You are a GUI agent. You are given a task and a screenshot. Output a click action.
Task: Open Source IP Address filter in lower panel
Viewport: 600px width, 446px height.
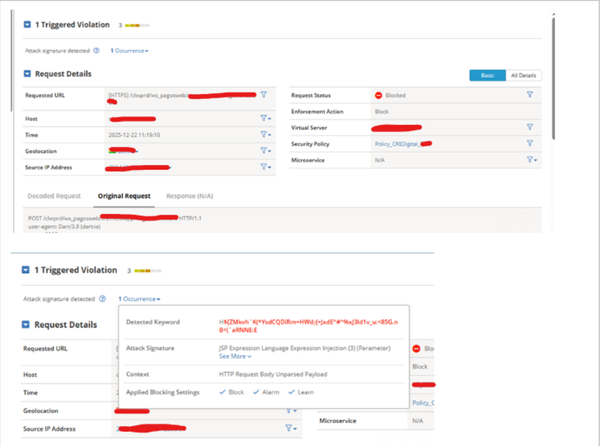pos(291,428)
